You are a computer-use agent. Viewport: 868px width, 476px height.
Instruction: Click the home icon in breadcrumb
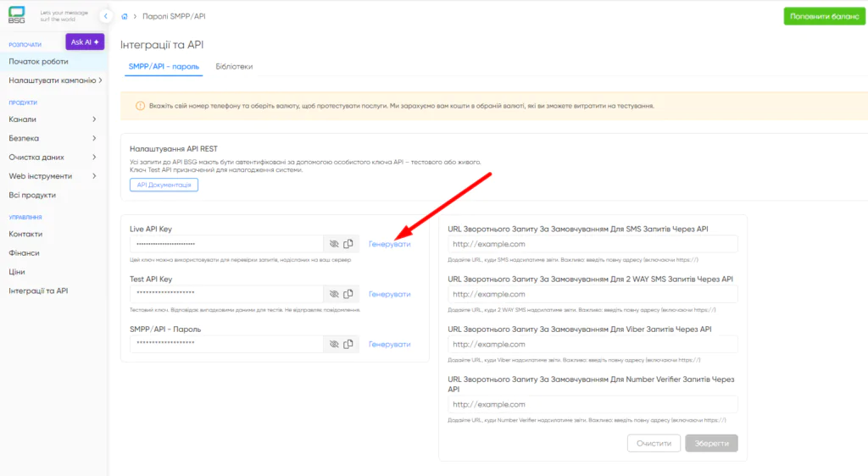click(125, 17)
